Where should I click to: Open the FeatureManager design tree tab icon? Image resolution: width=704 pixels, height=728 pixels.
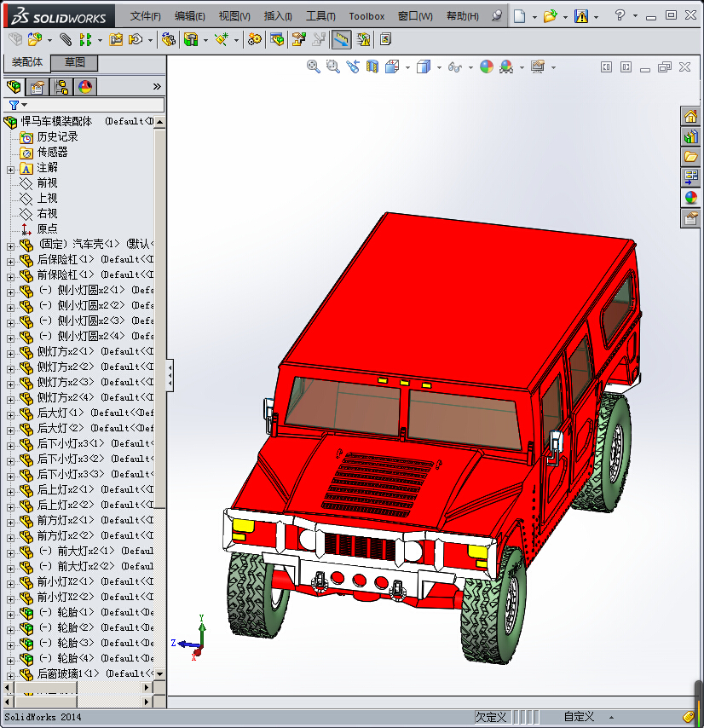pyautogui.click(x=14, y=87)
